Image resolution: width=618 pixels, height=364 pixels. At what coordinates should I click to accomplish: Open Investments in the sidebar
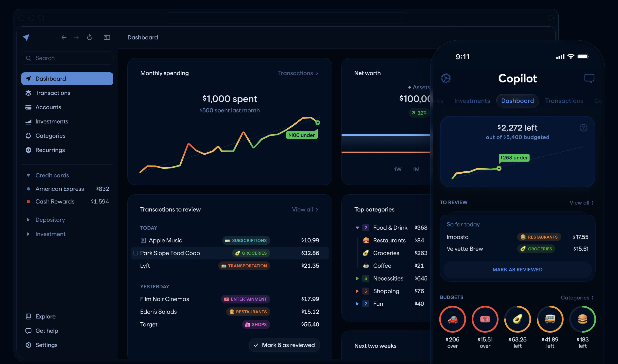point(67,121)
